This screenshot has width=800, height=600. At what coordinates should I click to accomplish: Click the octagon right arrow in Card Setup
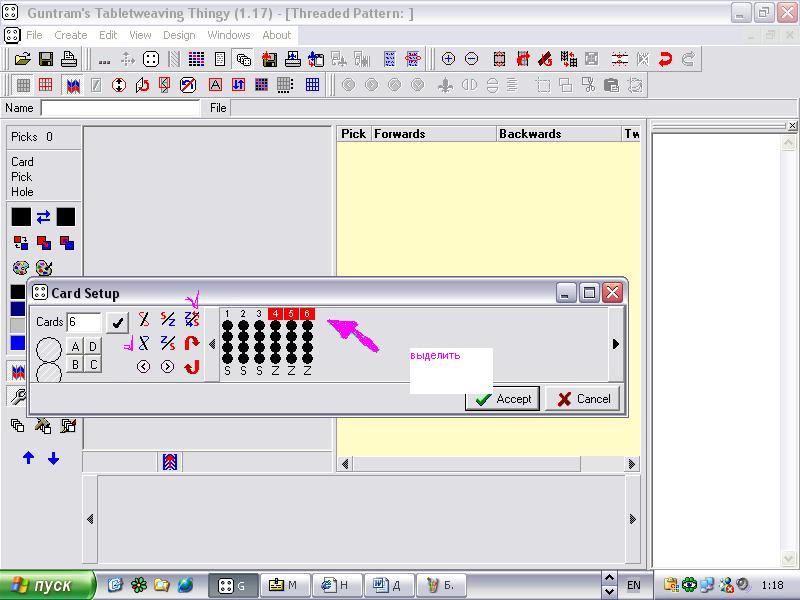coord(167,366)
